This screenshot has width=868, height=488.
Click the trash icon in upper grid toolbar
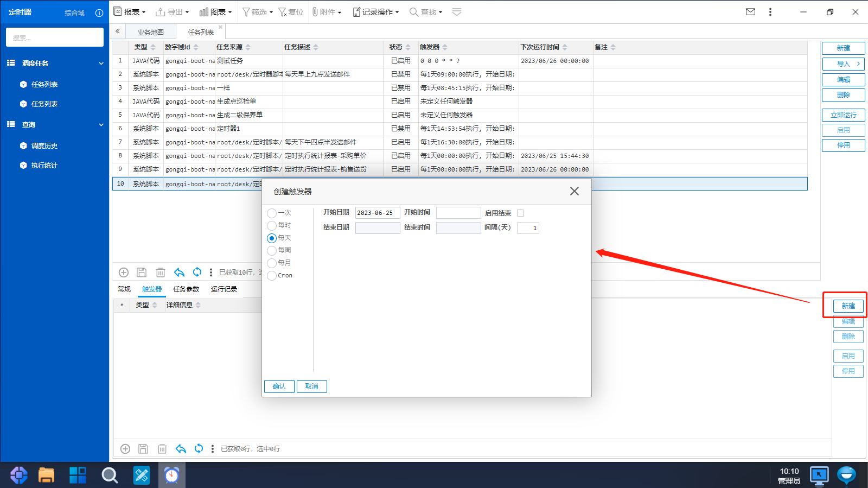coord(161,272)
